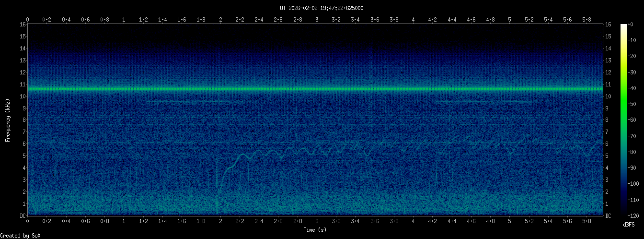Pick the white top of the color scale bar

623,26
